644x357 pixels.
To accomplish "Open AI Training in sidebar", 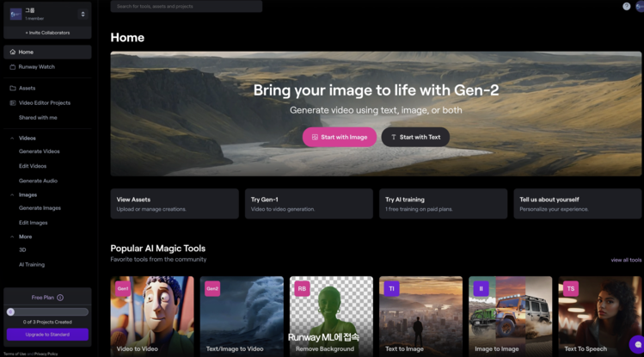I will pyautogui.click(x=32, y=265).
